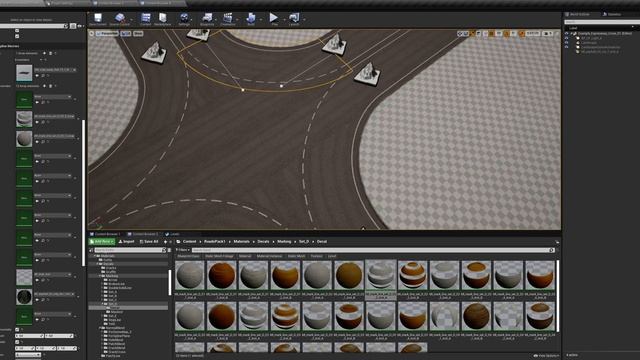This screenshot has width=640, height=360.
Task: Select the Decals folder in tree
Action: pyautogui.click(x=108, y=264)
